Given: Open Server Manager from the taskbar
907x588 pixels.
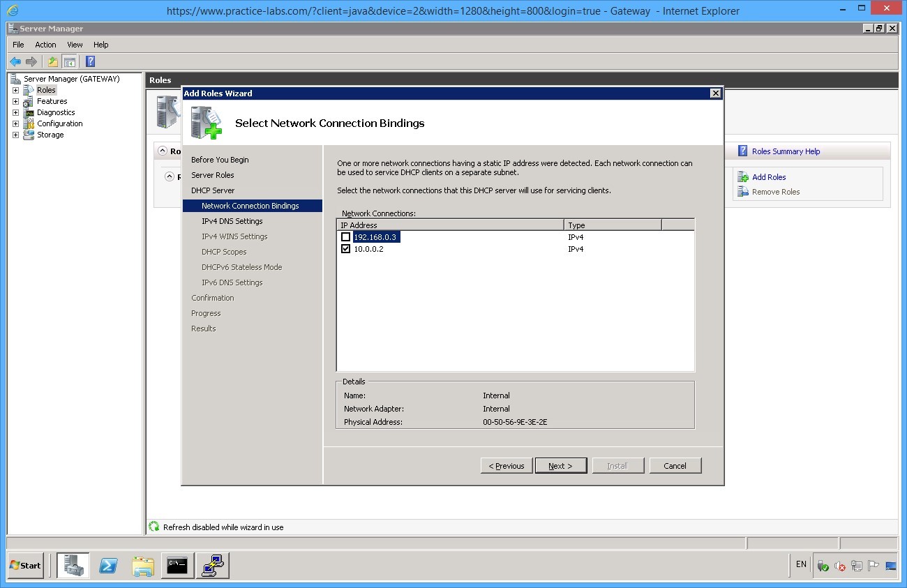Looking at the screenshot, I should click(x=73, y=565).
